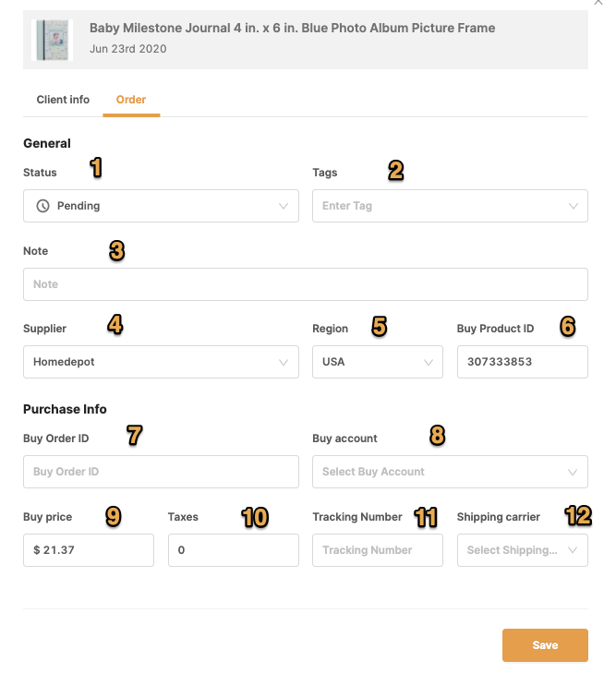Click the product title text
This screenshot has height=673, width=616.
(x=293, y=28)
